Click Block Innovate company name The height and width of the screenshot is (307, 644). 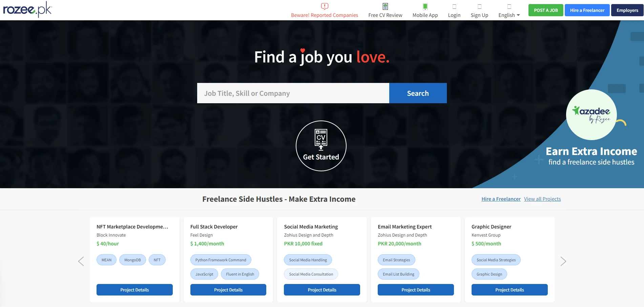tap(111, 235)
